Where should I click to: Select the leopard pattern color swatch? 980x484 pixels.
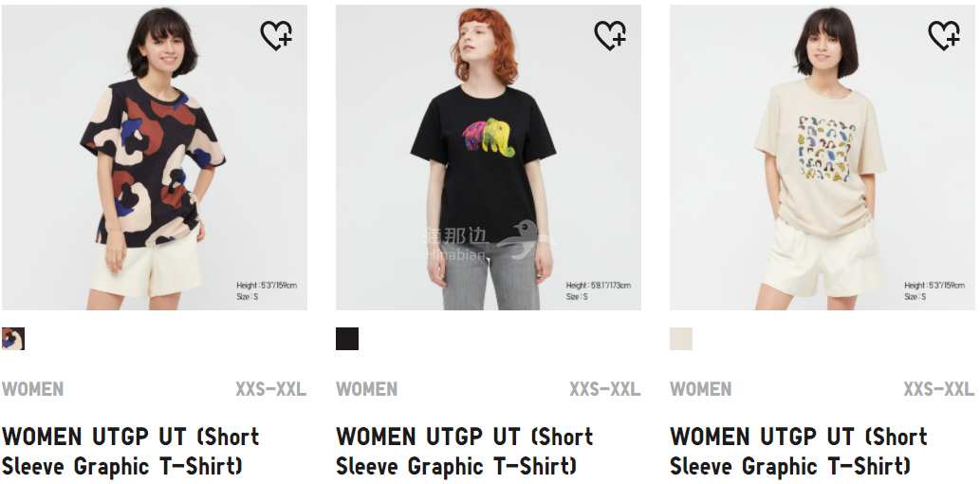pos(13,339)
